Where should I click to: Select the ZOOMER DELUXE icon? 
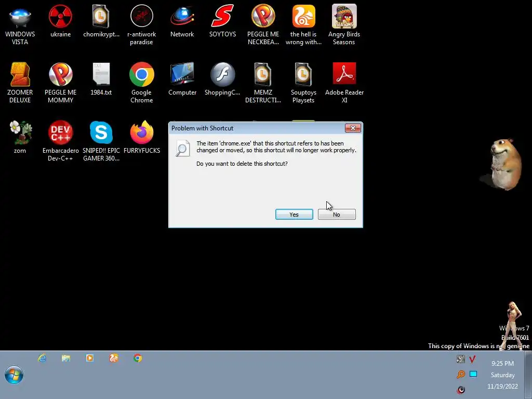pos(20,83)
